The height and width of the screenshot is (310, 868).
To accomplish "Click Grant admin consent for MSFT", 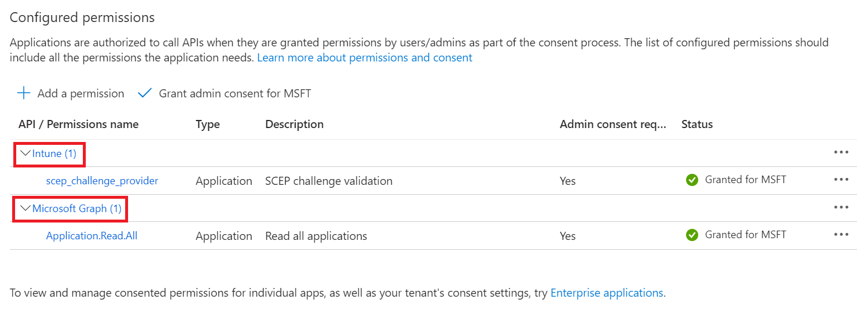I will pos(224,93).
